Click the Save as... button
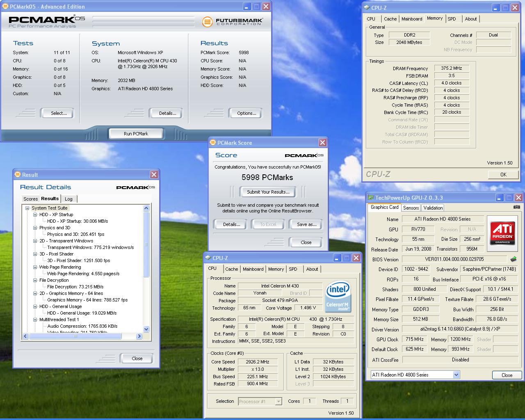 tap(306, 224)
